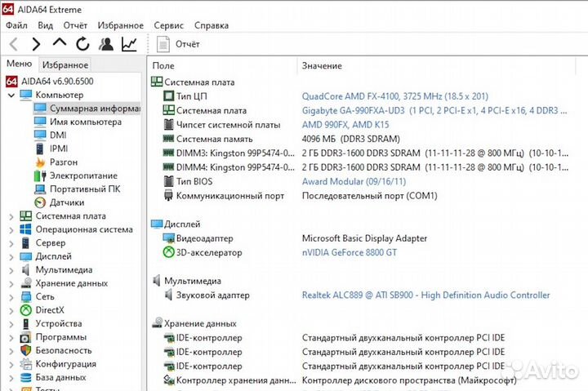
Task: Click the Windows logo icon for Операционная система
Action: 25,229
